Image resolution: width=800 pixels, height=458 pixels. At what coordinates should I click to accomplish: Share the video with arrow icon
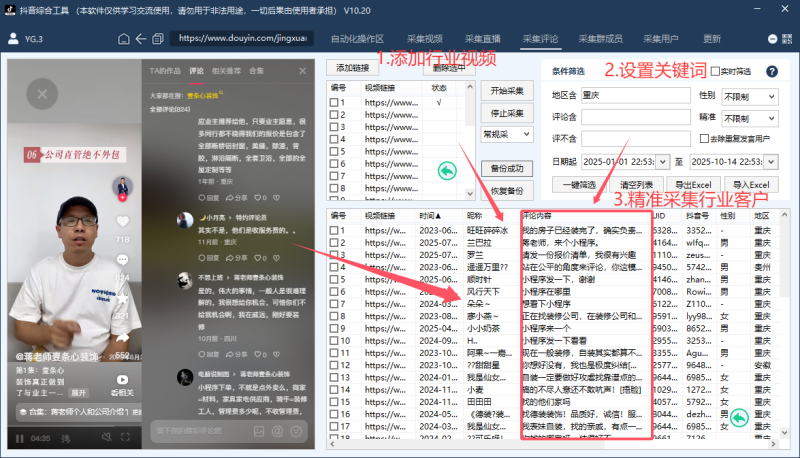tap(122, 338)
